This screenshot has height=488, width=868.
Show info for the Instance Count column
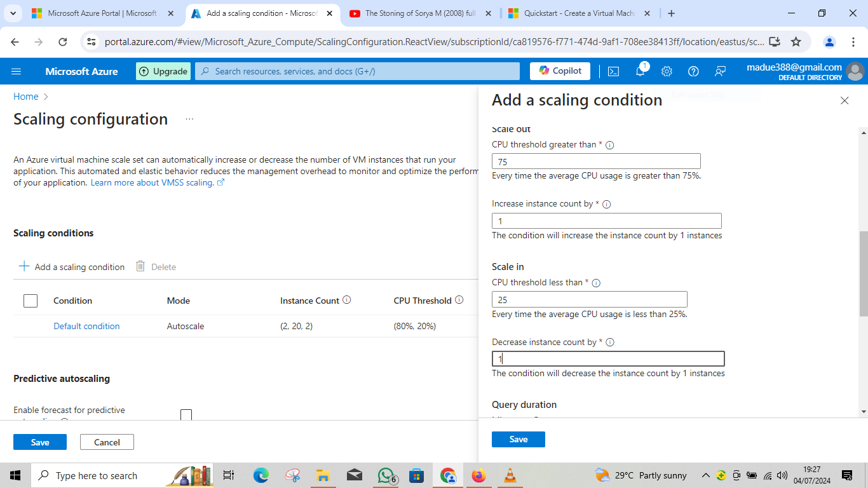click(347, 300)
